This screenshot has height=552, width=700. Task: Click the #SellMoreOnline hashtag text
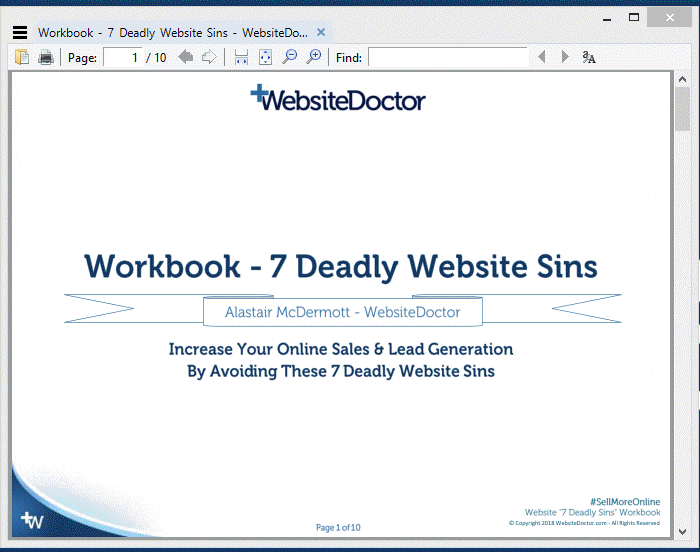click(625, 502)
